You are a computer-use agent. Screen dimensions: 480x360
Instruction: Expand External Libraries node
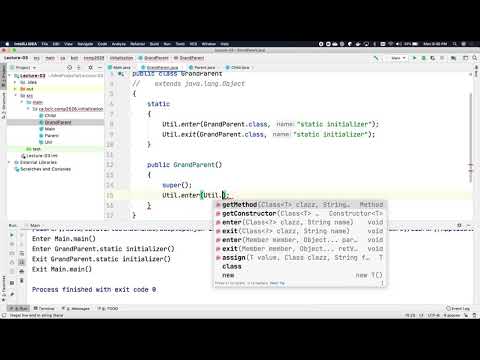(x=9, y=162)
